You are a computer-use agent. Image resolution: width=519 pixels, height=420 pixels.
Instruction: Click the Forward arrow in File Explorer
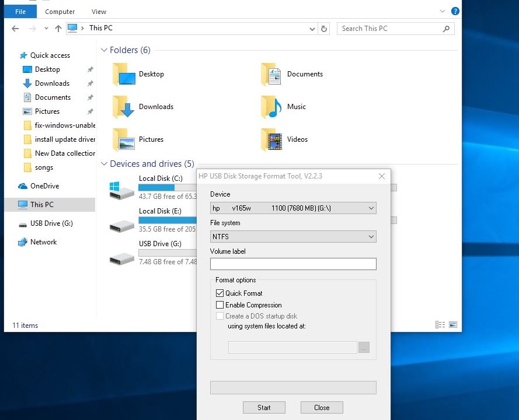tap(33, 29)
